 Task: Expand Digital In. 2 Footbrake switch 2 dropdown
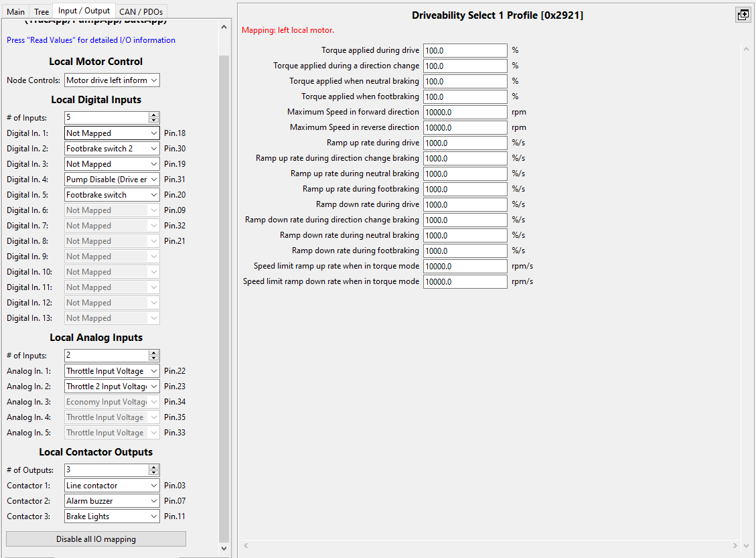click(112, 149)
